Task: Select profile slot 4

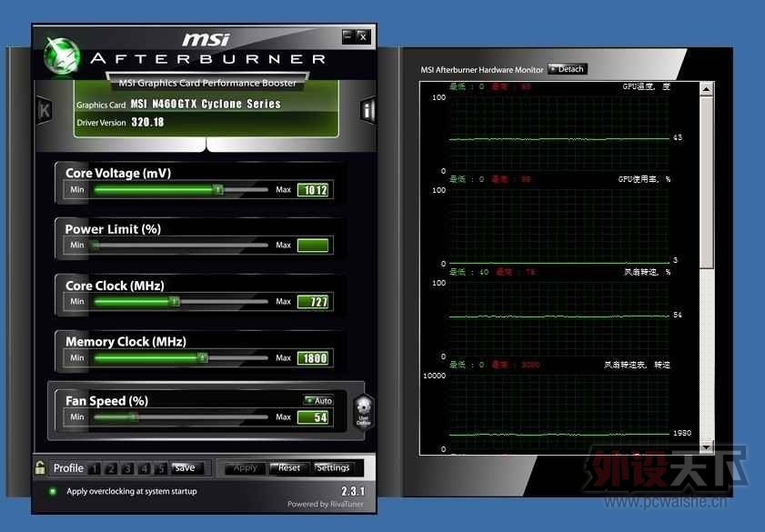Action: 144,468
